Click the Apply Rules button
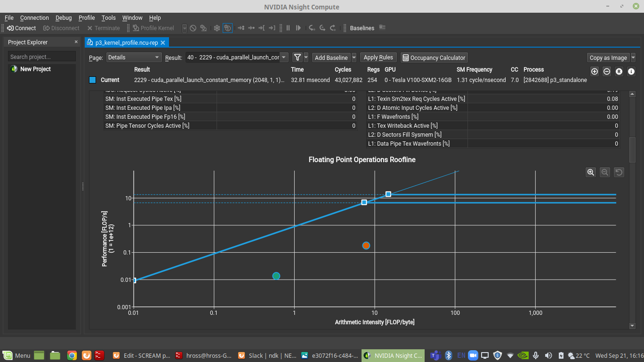 click(x=378, y=58)
